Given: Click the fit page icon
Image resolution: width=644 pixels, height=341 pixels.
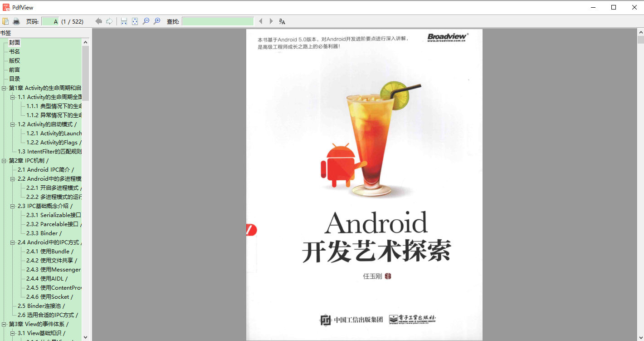Looking at the screenshot, I should (135, 21).
